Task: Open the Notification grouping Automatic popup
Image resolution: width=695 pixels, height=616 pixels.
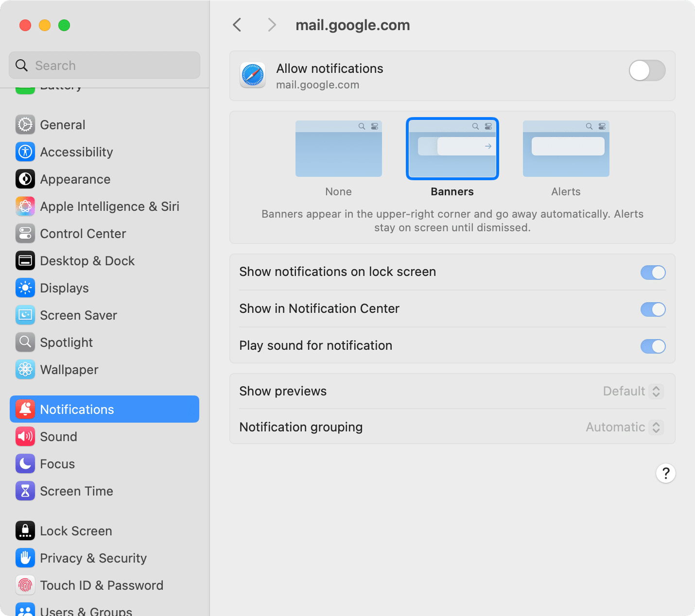Action: 625,427
